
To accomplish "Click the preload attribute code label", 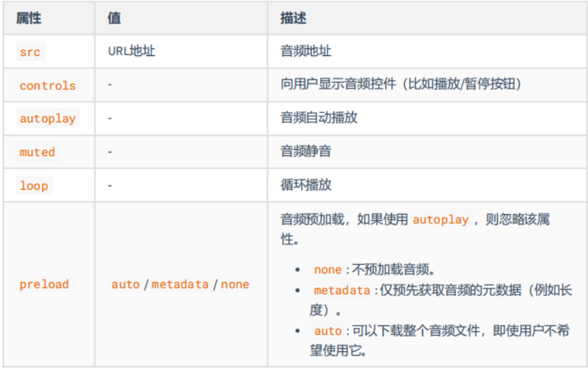I will tap(44, 284).
